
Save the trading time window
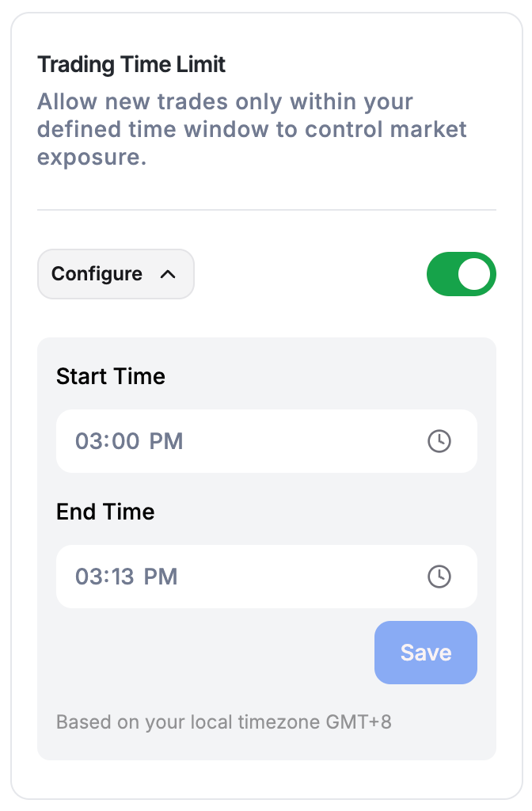click(x=425, y=653)
